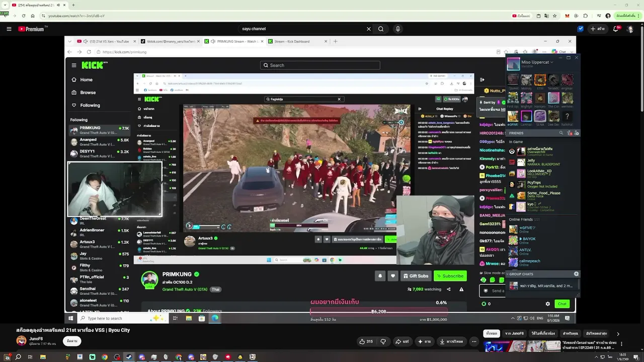Open Chrome's tab search chevron
This screenshot has height=362, width=644.
[5, 5]
